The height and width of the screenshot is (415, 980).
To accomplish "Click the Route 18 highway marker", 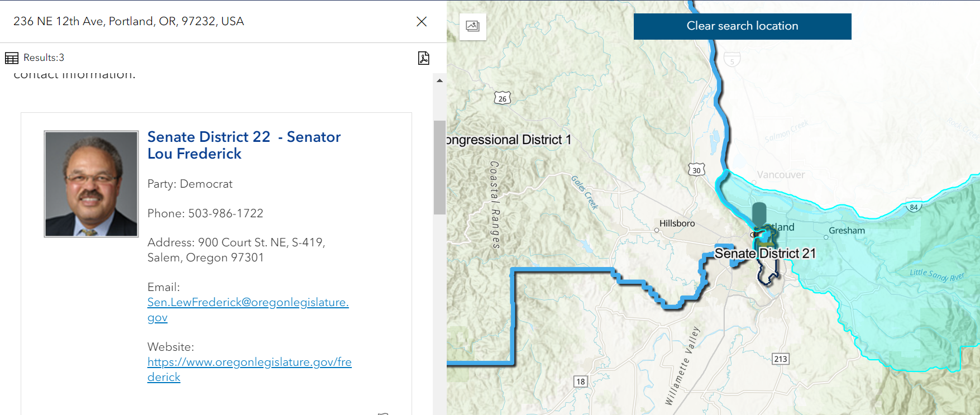I will click(581, 381).
